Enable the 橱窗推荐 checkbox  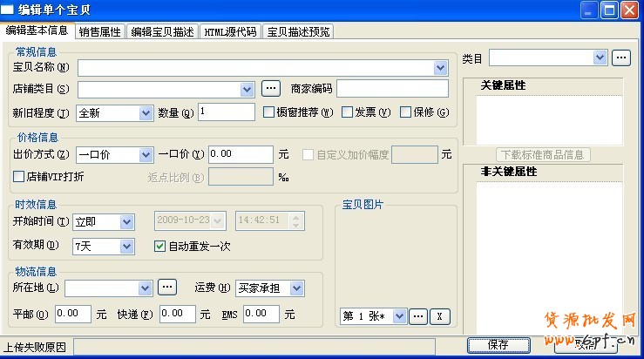coord(269,112)
